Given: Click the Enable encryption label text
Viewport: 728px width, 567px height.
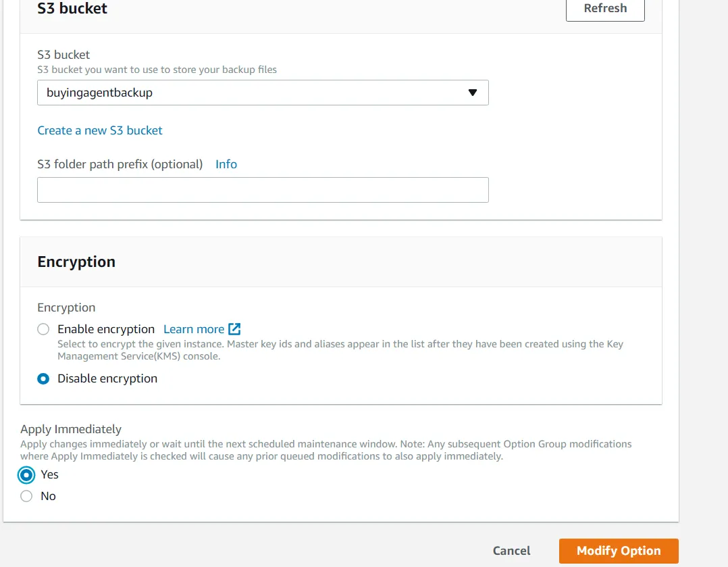Looking at the screenshot, I should tap(106, 329).
